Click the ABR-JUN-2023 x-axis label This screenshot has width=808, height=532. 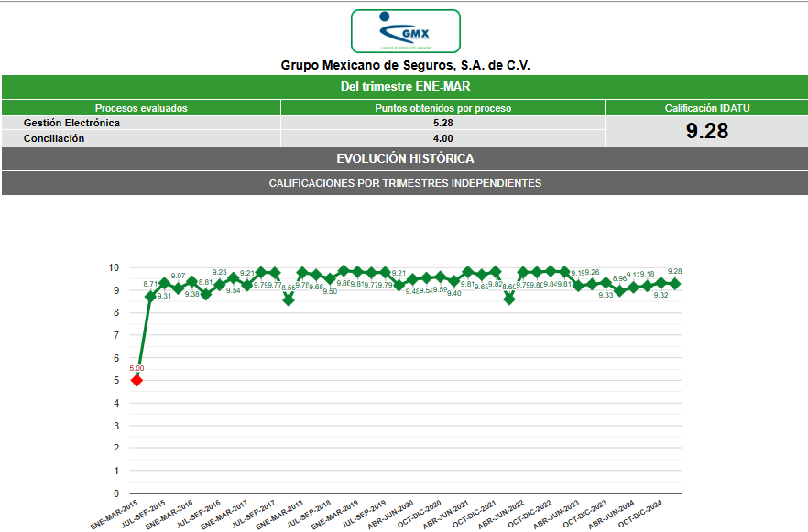[556, 515]
